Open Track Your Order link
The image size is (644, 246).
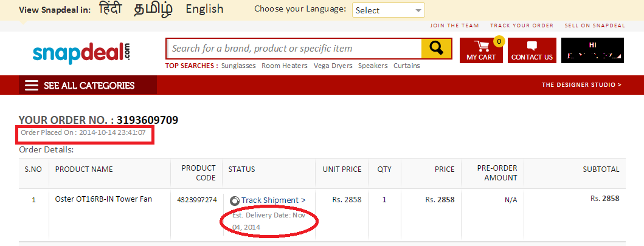click(522, 26)
